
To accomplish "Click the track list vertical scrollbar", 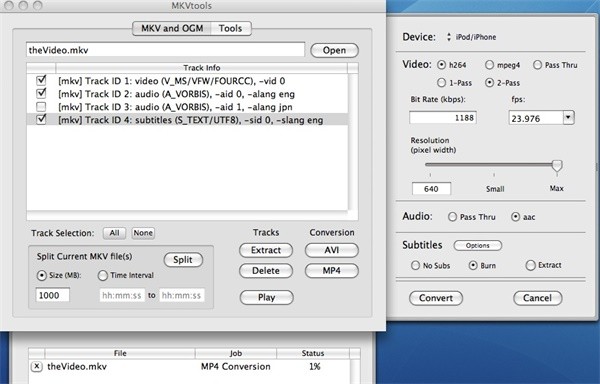I will 353,142.
